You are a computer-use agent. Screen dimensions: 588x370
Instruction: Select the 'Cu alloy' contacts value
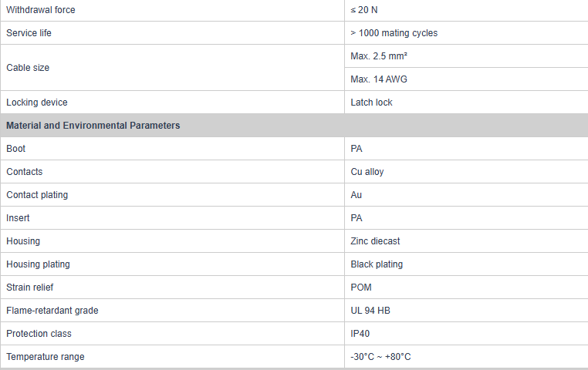(x=367, y=172)
